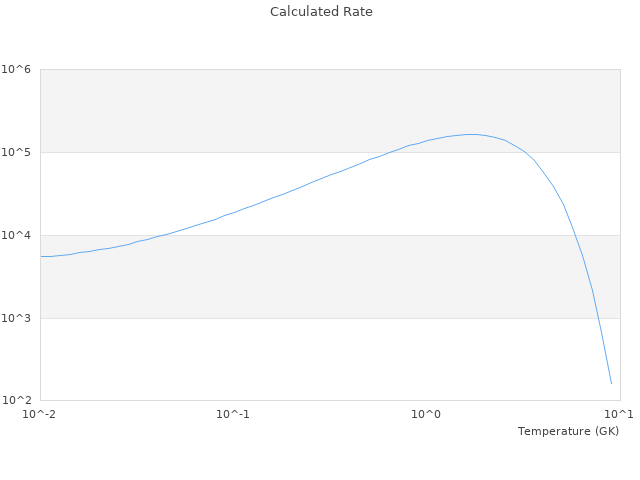The height and width of the screenshot is (480, 640).
Task: Click the 10^0 x-axis tick label
Action: tap(426, 415)
